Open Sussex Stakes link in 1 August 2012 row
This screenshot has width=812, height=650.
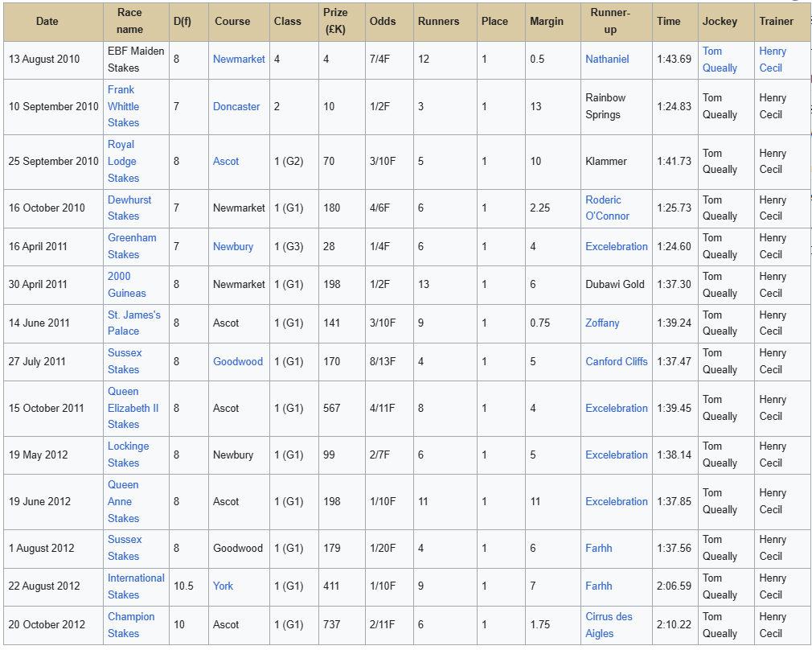pos(125,548)
